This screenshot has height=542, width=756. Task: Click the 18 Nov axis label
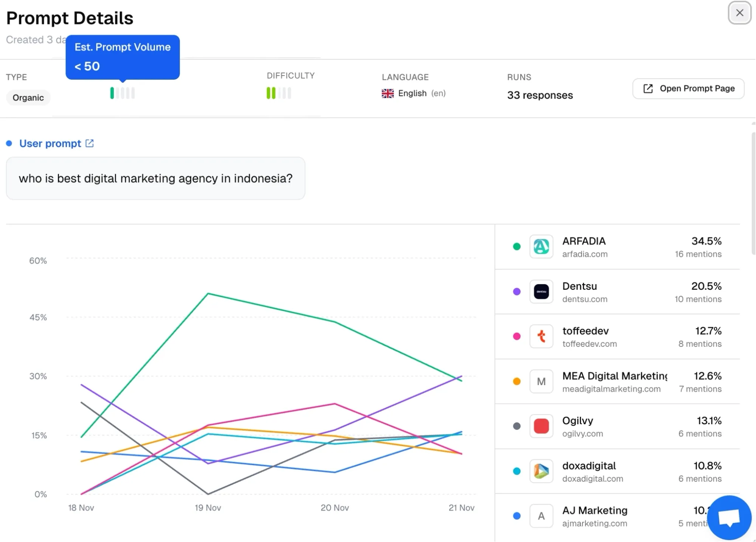pyautogui.click(x=81, y=508)
